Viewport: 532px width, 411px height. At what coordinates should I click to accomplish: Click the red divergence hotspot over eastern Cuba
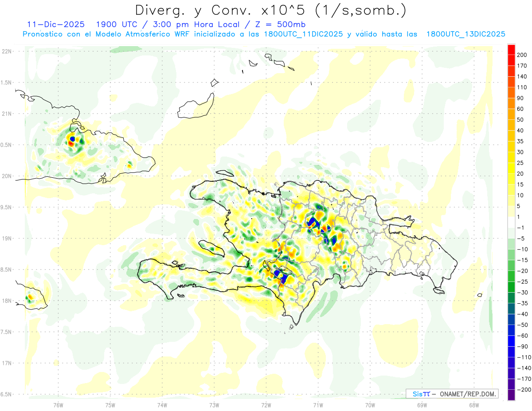point(70,143)
